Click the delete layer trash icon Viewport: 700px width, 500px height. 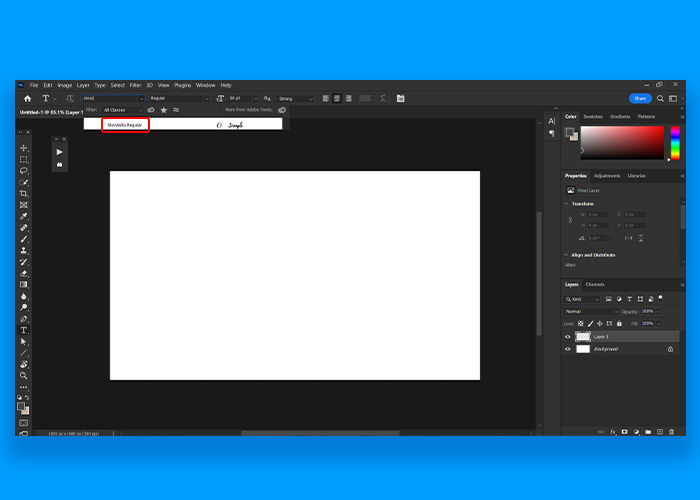pos(671,432)
